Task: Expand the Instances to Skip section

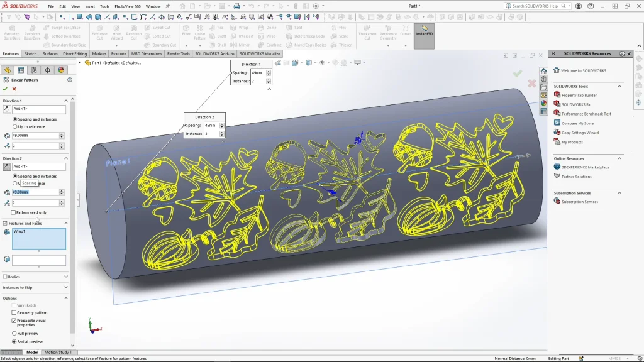Action: click(65, 288)
